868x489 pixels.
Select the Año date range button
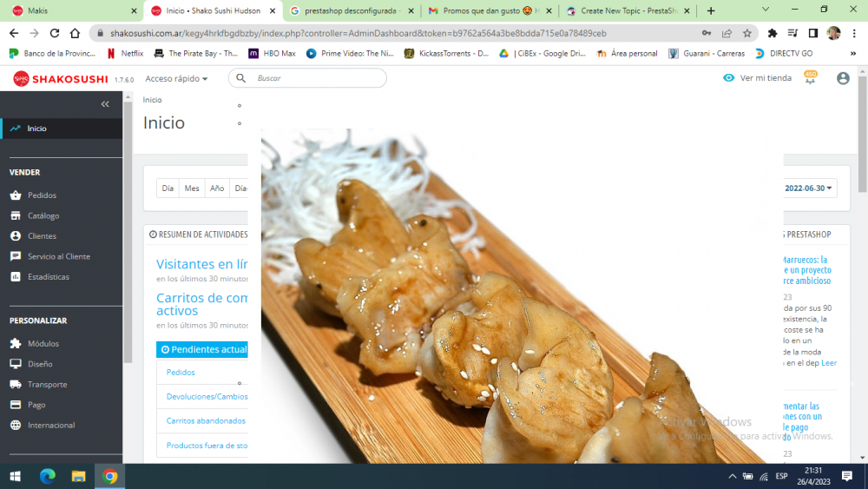[x=217, y=188]
